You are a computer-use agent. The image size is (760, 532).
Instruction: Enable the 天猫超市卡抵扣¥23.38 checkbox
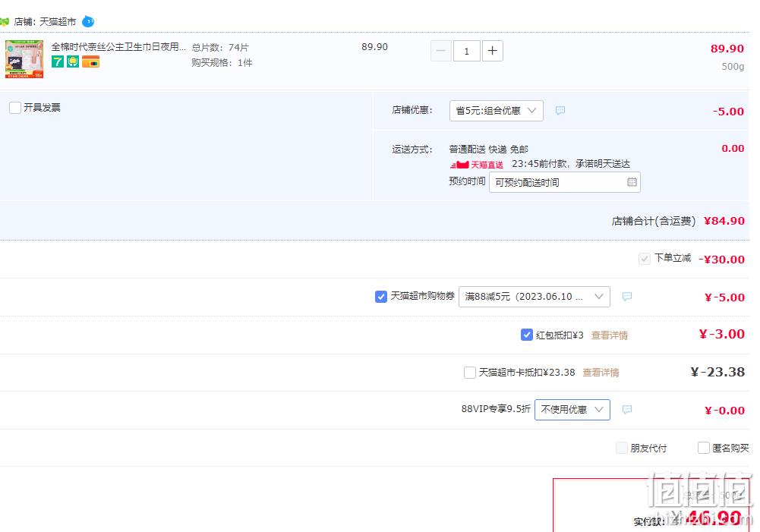tap(470, 373)
